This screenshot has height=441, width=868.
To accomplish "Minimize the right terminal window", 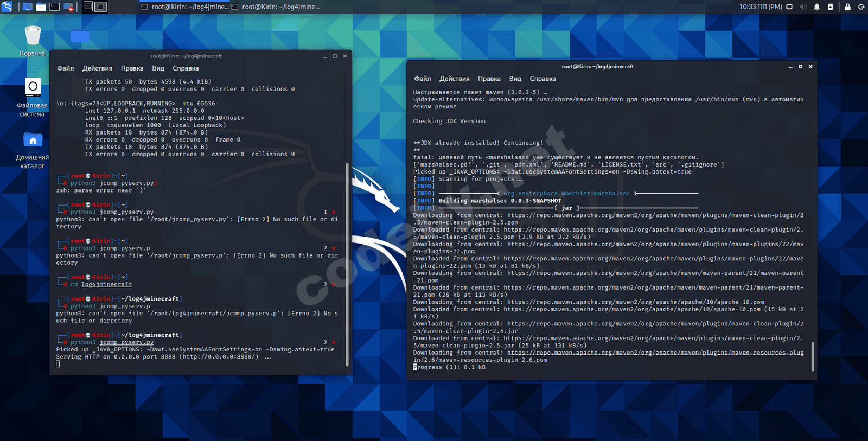I will [x=790, y=66].
